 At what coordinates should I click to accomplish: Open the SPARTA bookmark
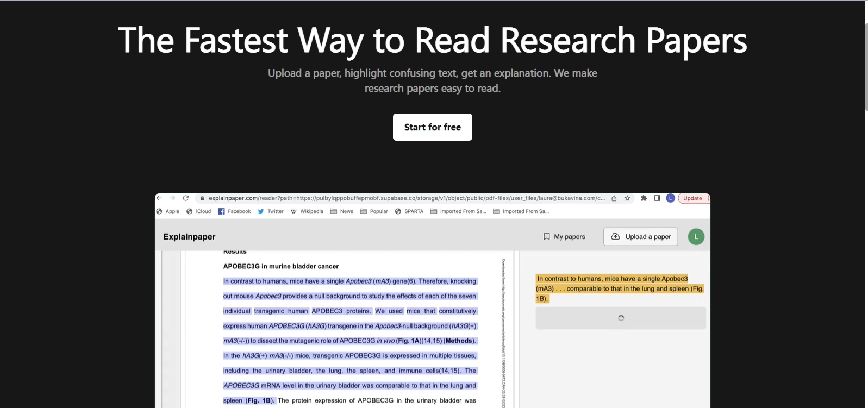coord(409,211)
